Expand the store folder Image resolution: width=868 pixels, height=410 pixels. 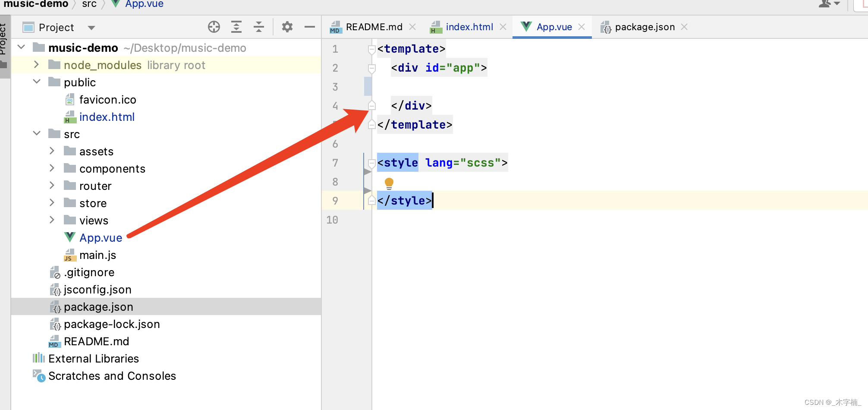[52, 202]
